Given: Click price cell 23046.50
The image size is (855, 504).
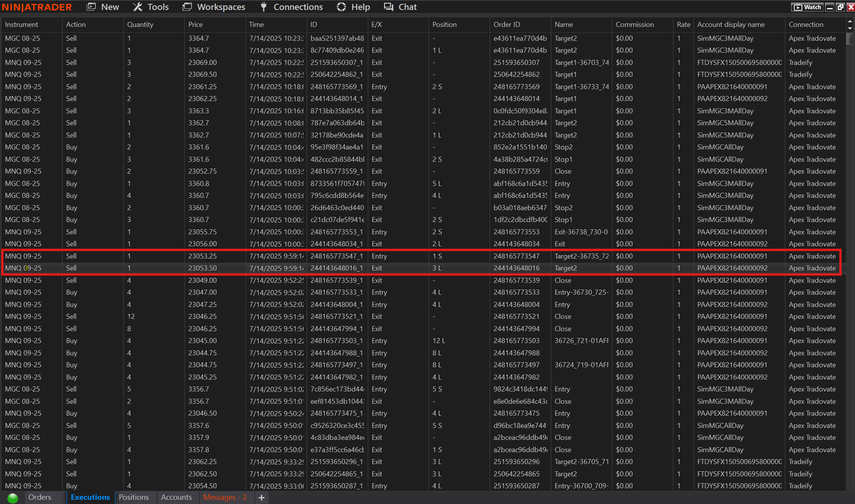Looking at the screenshot, I should pyautogui.click(x=215, y=414).
